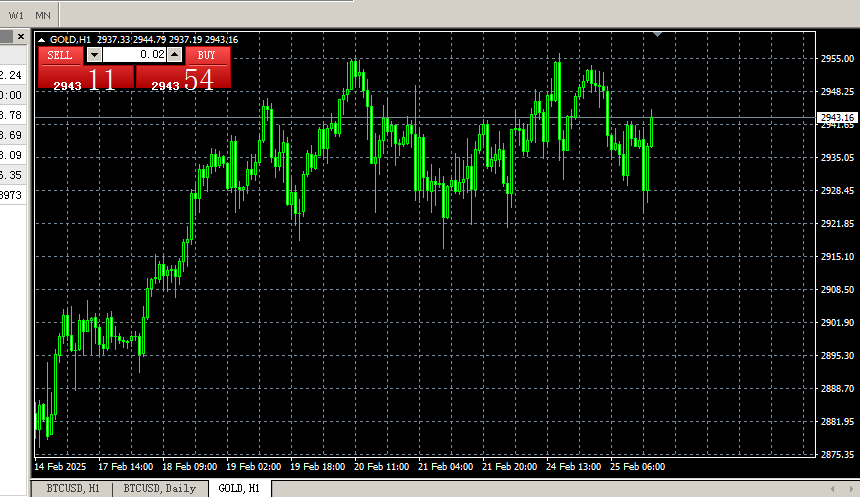The width and height of the screenshot is (860, 497).
Task: Click the 24 Feb 13:00 time label
Action: pos(574,467)
